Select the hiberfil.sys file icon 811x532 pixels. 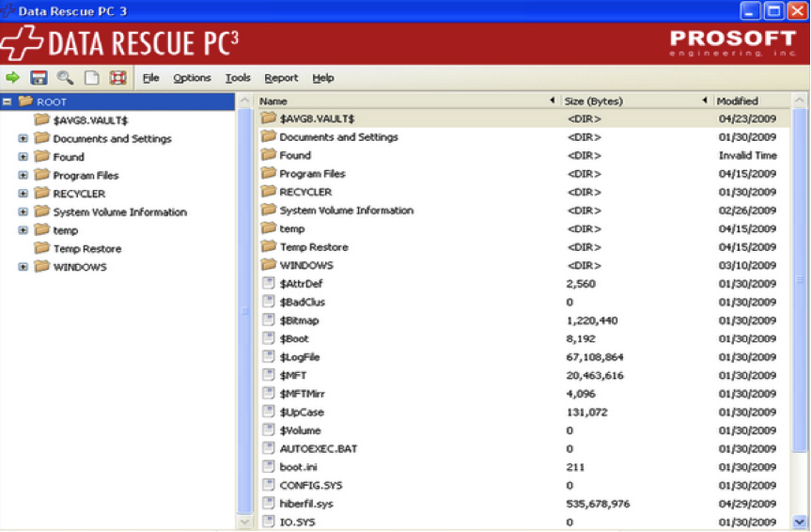268,504
